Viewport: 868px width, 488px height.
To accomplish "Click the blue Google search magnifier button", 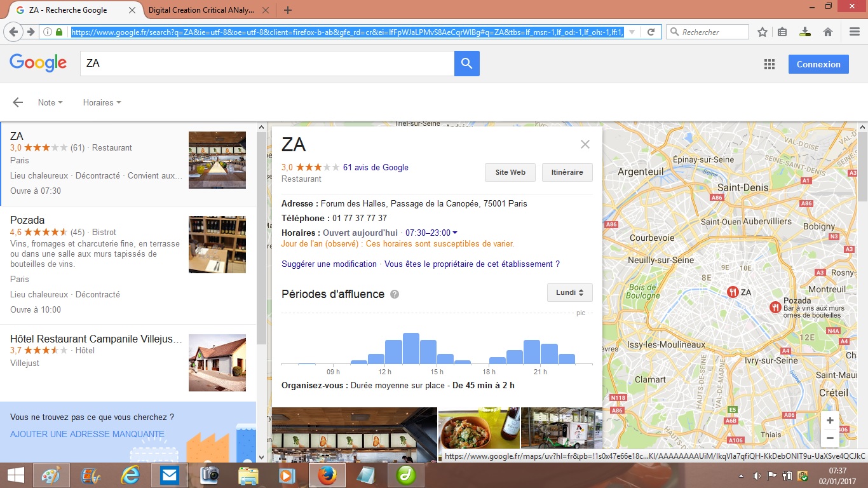I will (466, 64).
